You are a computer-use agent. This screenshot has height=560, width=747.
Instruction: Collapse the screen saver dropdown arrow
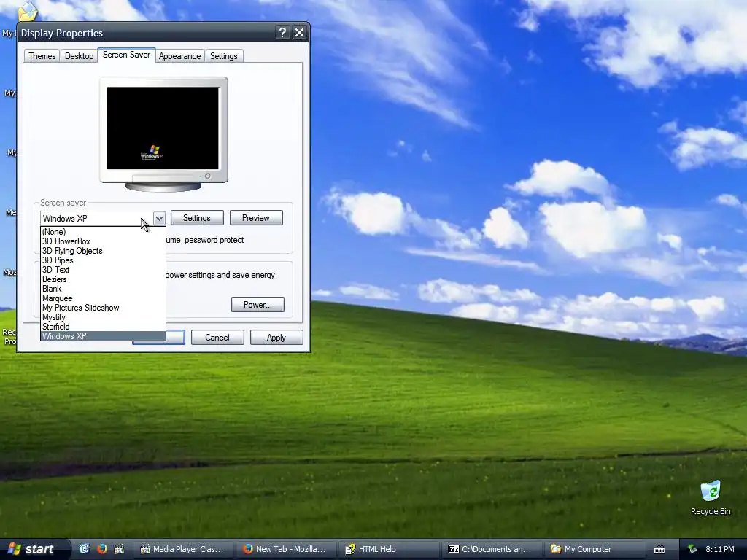(x=159, y=219)
